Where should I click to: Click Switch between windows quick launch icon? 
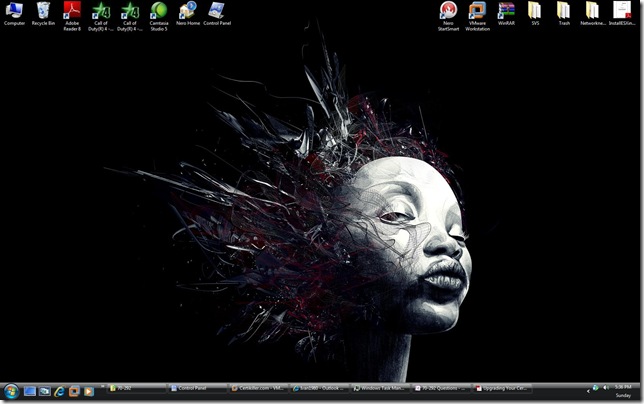[44, 391]
